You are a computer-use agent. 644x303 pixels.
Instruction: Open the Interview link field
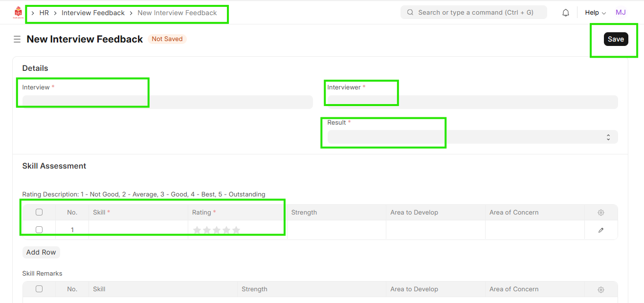coord(167,102)
